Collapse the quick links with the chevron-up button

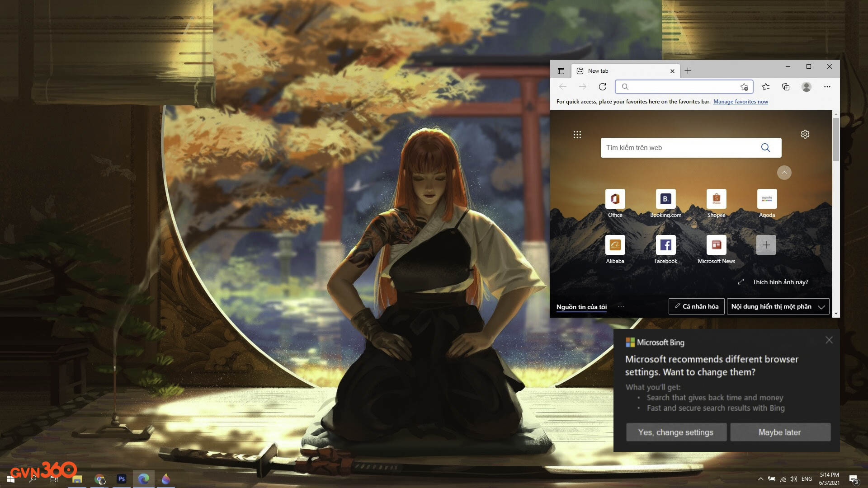784,173
